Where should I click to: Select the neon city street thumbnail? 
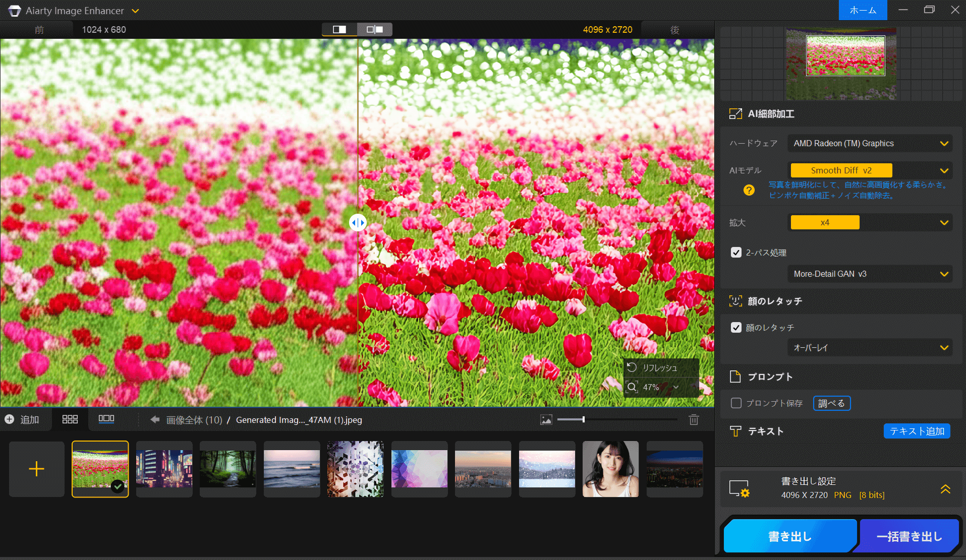pyautogui.click(x=164, y=469)
